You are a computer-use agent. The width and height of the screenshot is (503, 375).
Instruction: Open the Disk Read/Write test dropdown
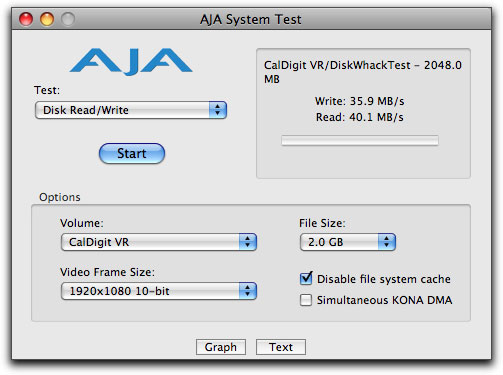tap(131, 110)
